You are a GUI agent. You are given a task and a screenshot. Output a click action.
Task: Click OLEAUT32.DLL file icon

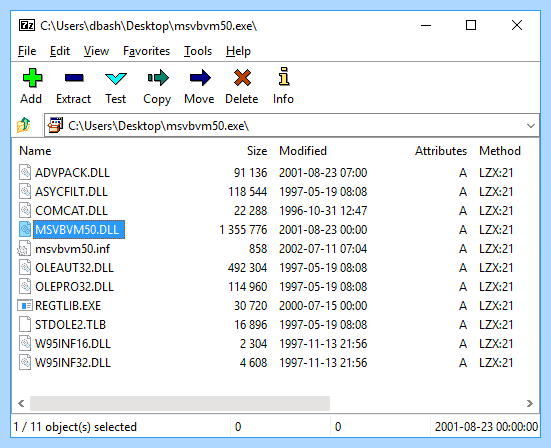pos(25,267)
